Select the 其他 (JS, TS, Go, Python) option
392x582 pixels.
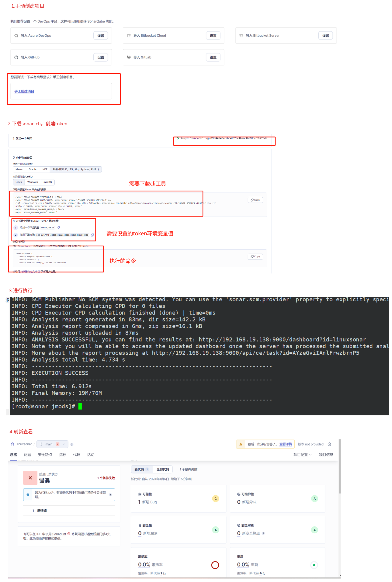pyautogui.click(x=76, y=169)
